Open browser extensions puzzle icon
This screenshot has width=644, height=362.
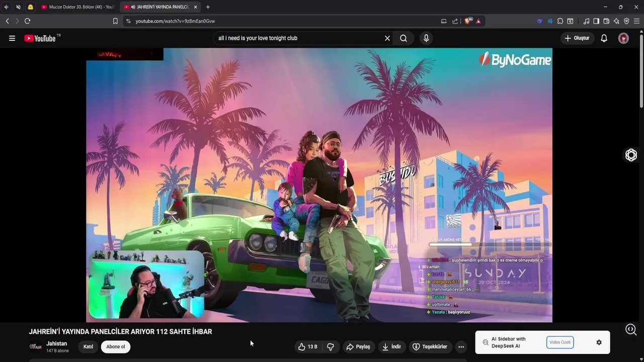click(560, 21)
